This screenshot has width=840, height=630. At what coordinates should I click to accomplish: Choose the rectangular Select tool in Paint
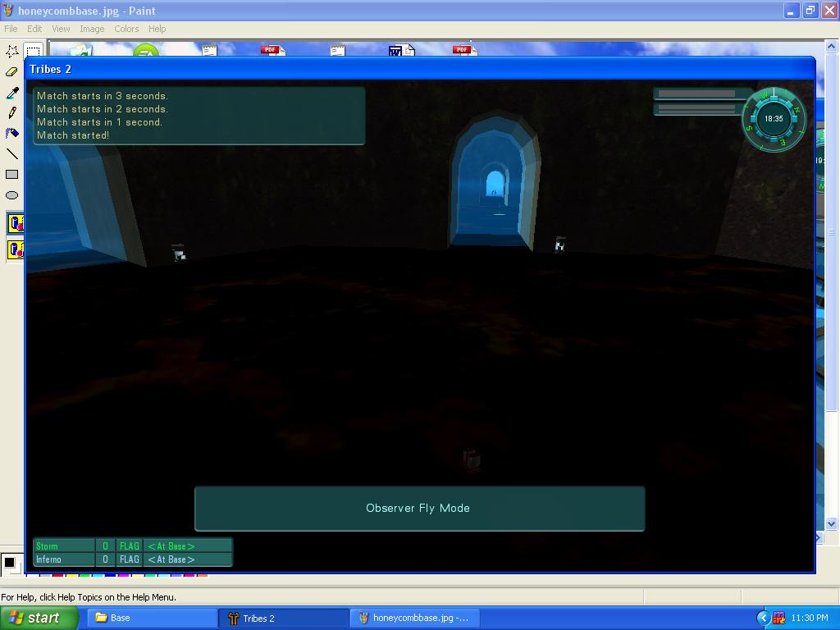point(33,51)
